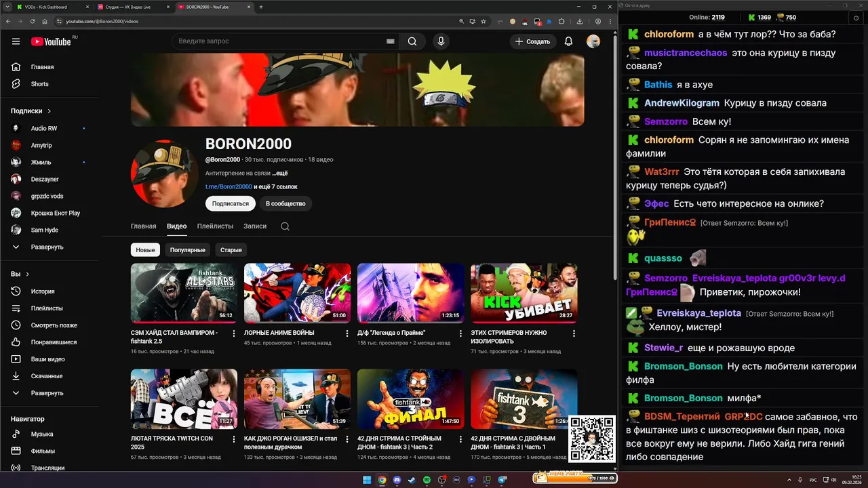The height and width of the screenshot is (488, 868).
Task: Search the channel with the magnifier icon
Action: tap(285, 226)
